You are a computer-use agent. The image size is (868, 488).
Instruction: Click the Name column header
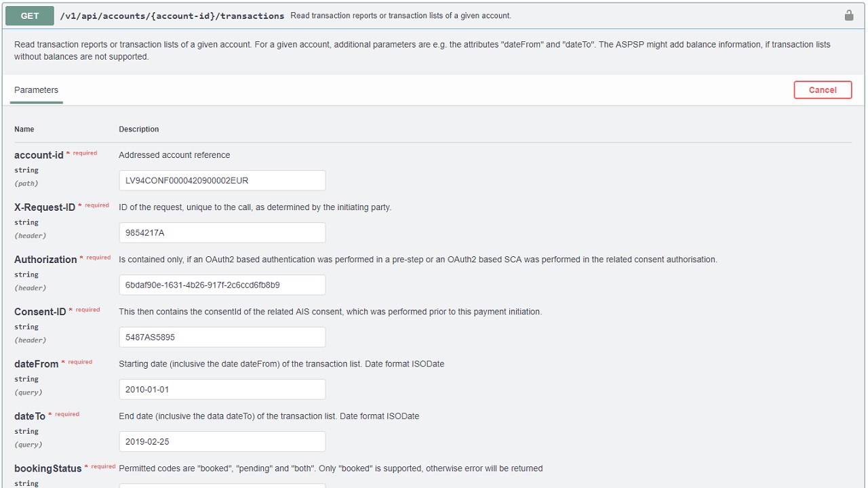tap(24, 129)
